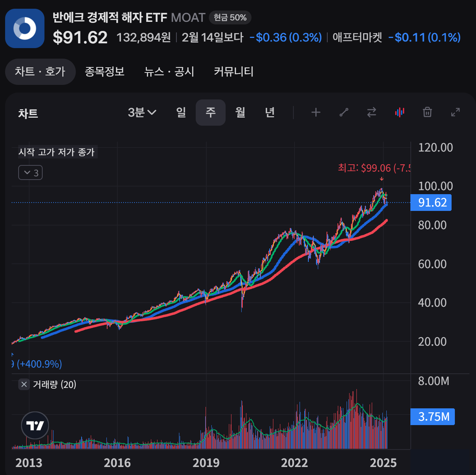This screenshot has height=475, width=476.
Task: Open the 뉴스 · 공시 tab
Action: click(169, 72)
